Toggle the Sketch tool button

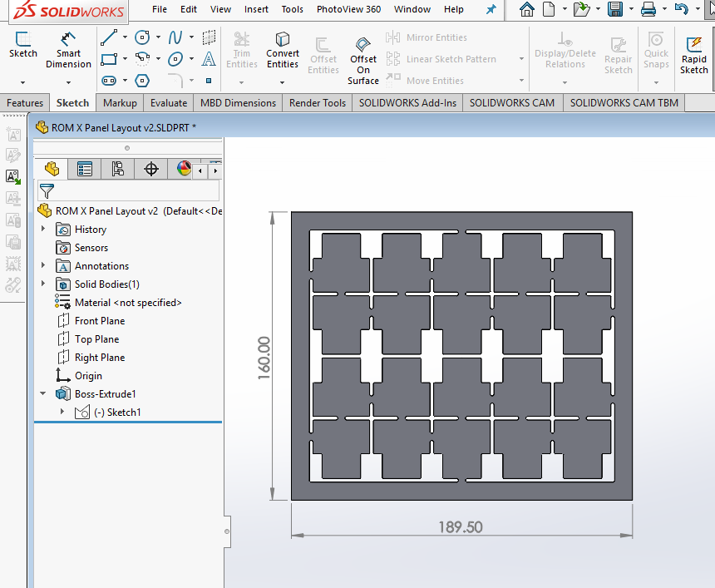click(x=22, y=45)
